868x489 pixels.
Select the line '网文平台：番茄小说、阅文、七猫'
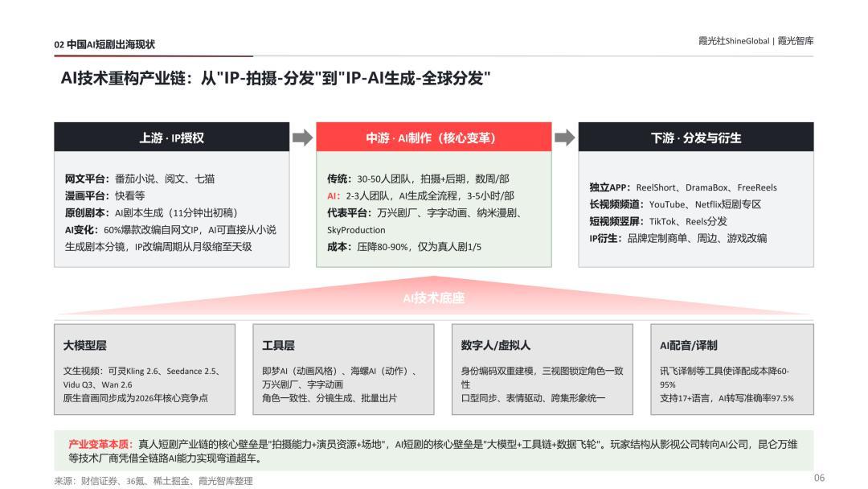coord(140,179)
